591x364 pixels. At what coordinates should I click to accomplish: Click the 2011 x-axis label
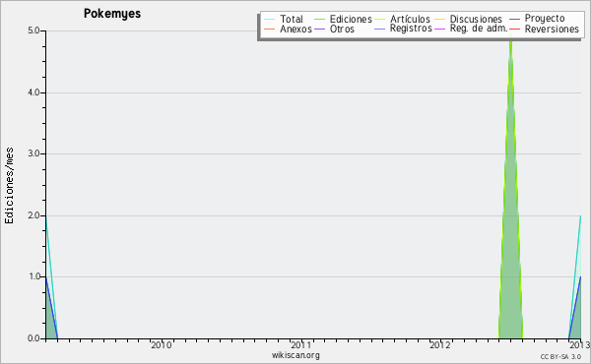(x=300, y=345)
